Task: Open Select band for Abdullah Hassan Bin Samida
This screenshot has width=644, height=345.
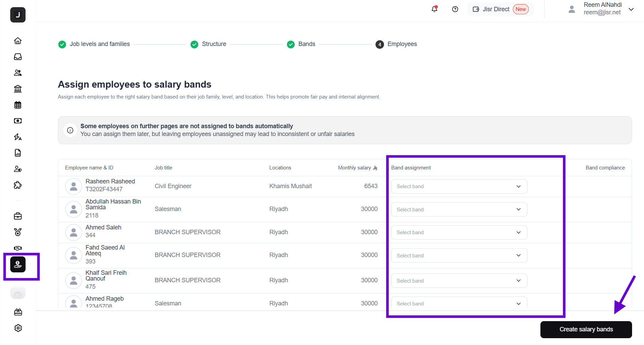Action: (459, 209)
